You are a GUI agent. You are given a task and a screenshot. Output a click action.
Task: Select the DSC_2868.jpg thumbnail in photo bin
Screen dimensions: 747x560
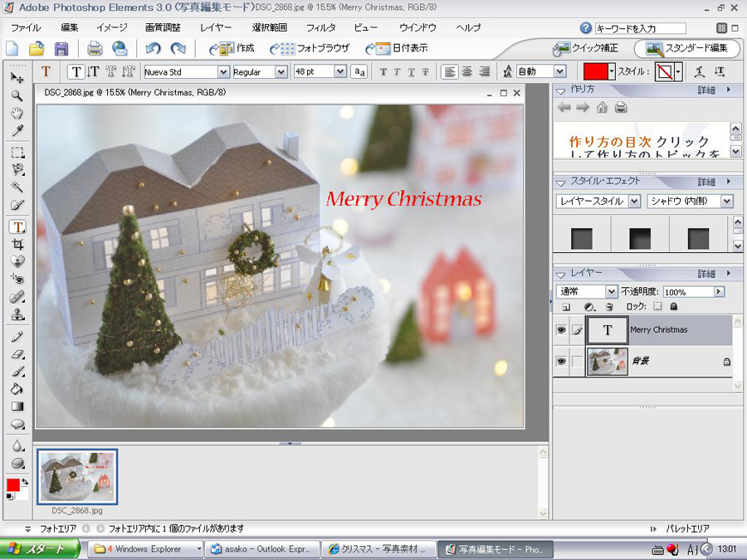coord(78,476)
